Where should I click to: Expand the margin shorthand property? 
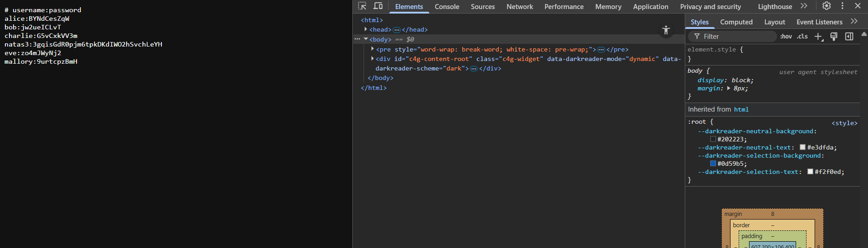coord(729,89)
